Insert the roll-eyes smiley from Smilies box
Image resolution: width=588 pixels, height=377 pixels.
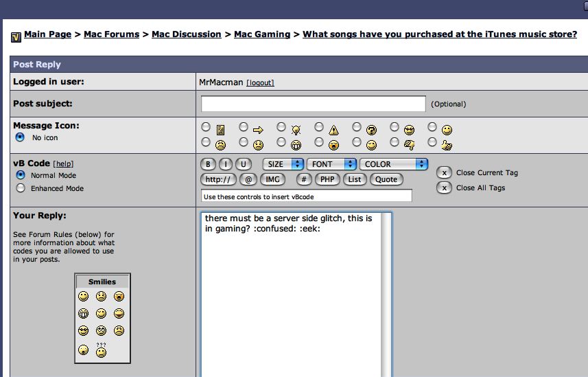pyautogui.click(x=101, y=330)
